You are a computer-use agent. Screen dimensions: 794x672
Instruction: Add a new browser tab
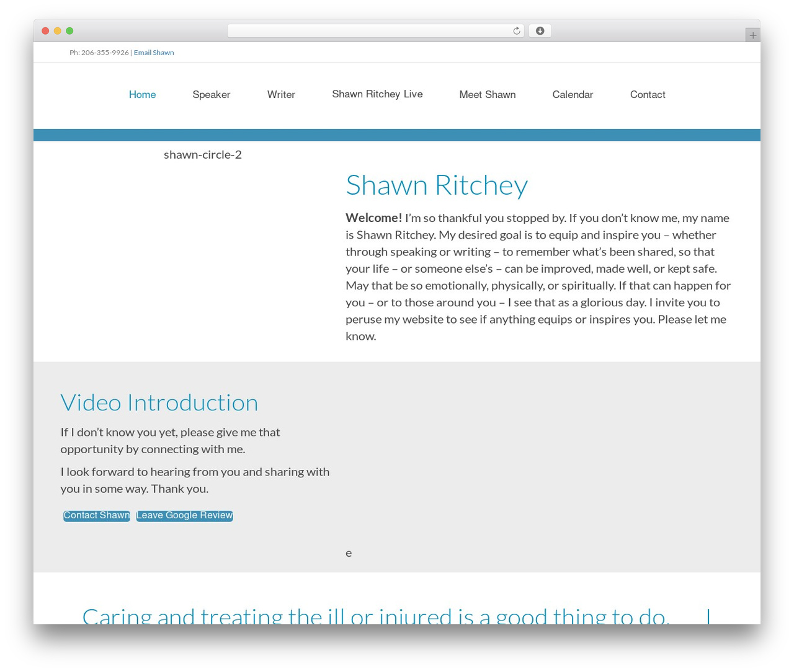tap(752, 35)
